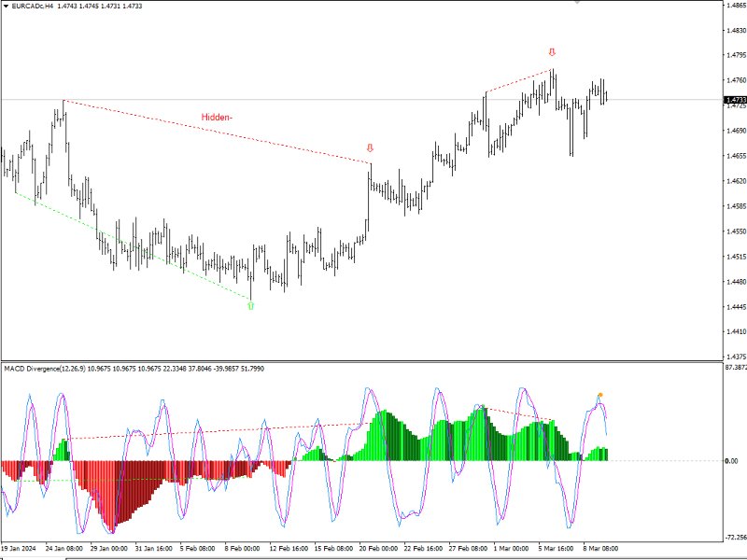Click the red 'Hidden-' divergence label
The height and width of the screenshot is (560, 747).
[216, 118]
